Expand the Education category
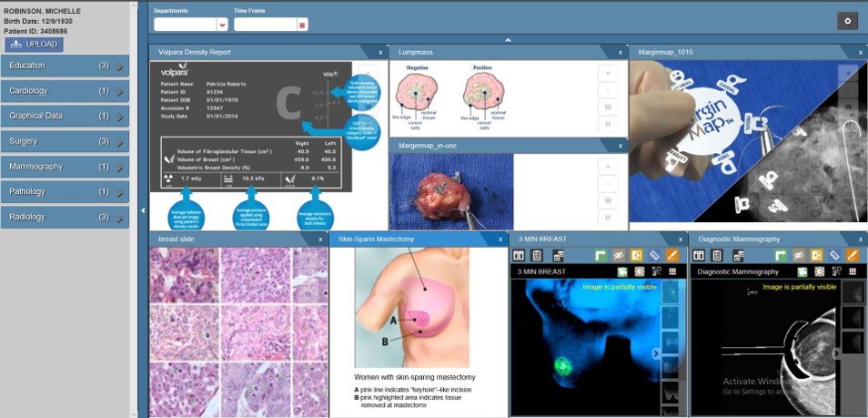 tap(65, 66)
